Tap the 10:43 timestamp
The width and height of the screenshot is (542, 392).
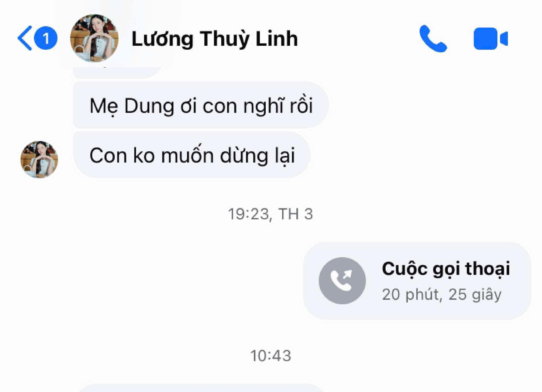270,356
